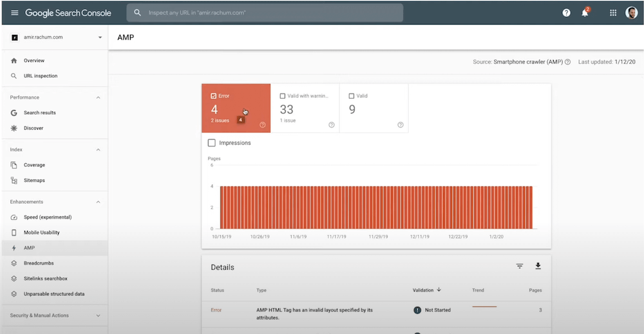The width and height of the screenshot is (644, 334).
Task: Open the account profile avatar
Action: (631, 13)
